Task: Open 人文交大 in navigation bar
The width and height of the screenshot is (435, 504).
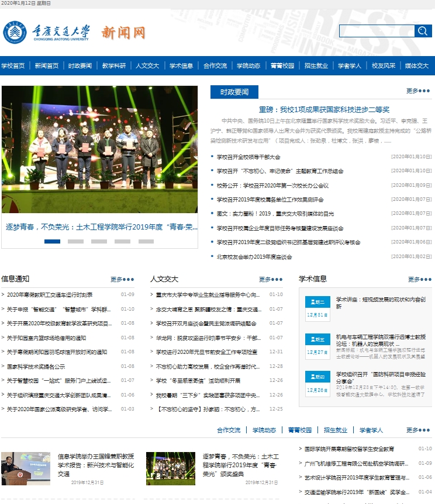Action: (147, 65)
